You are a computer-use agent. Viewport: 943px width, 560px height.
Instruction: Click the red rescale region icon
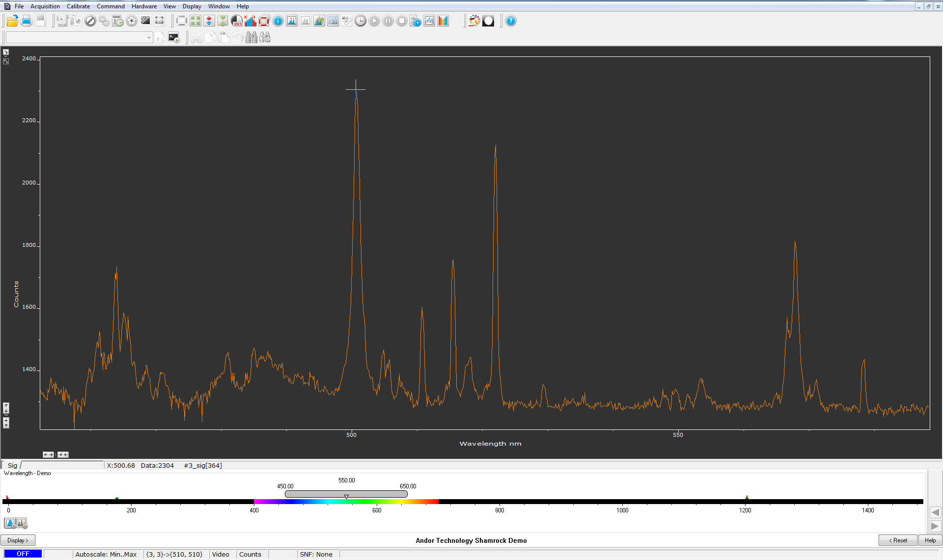(264, 21)
